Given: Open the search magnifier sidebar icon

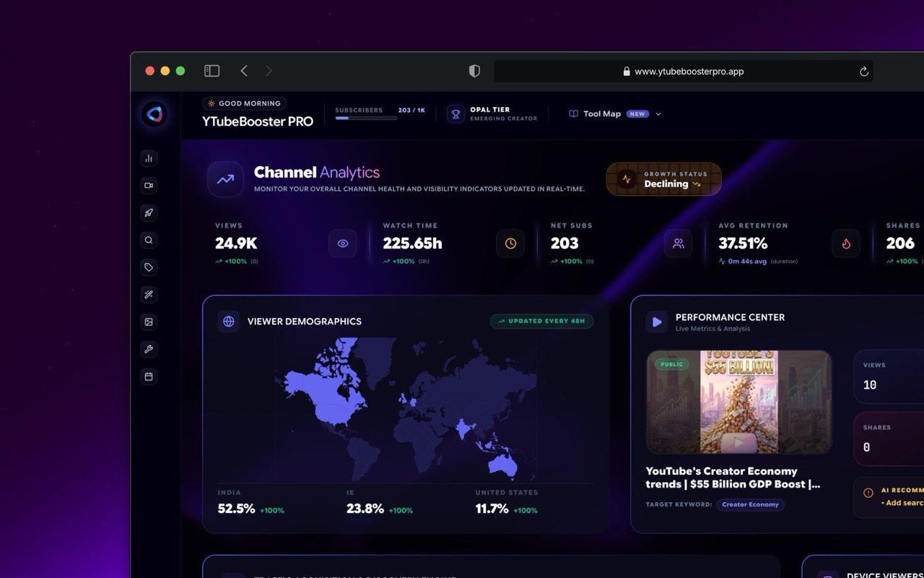Looking at the screenshot, I should [x=149, y=240].
